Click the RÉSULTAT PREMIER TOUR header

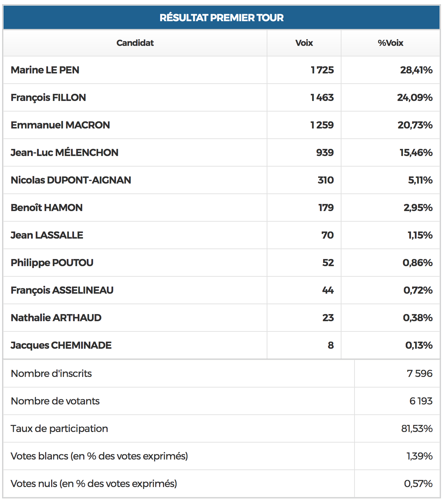coord(222,18)
